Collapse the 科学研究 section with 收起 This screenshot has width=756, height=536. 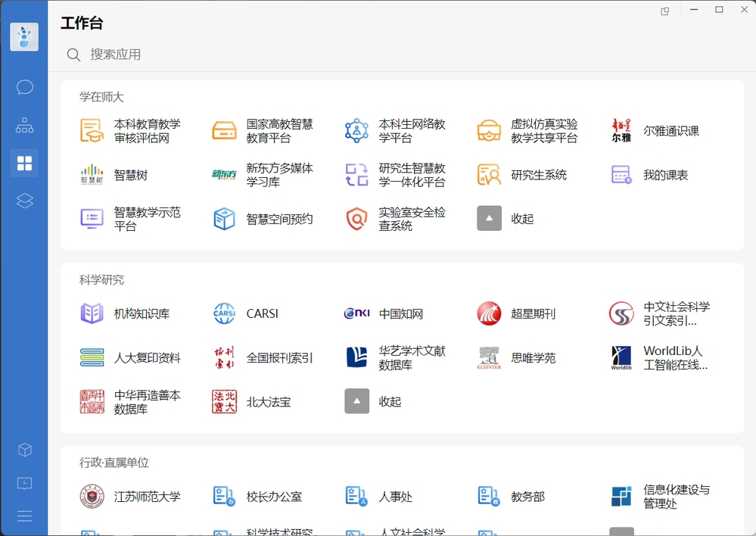357,401
